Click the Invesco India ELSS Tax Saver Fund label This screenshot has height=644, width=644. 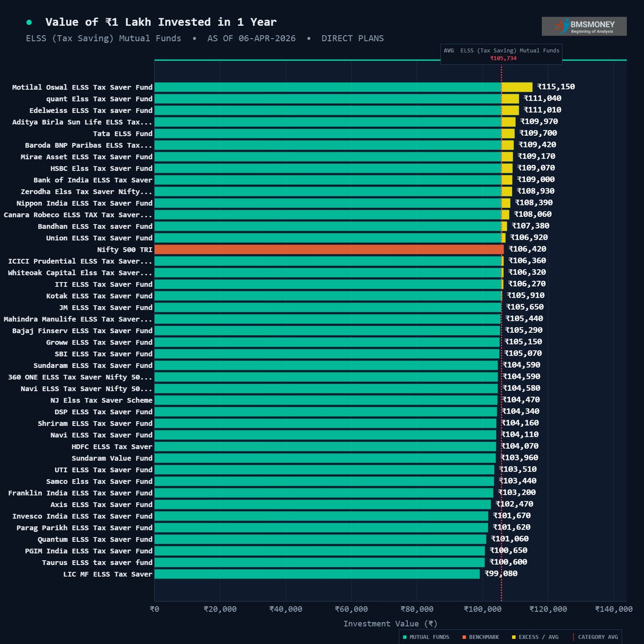82,516
